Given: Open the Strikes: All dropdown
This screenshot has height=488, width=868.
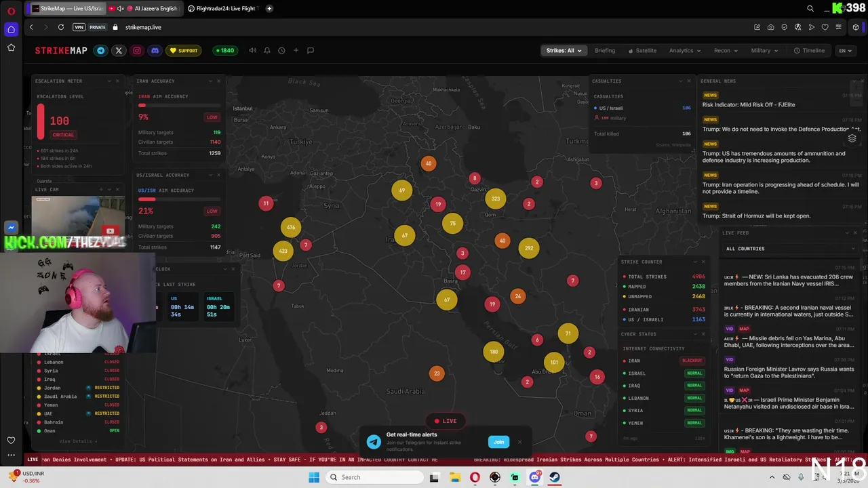Looking at the screenshot, I should pos(564,50).
